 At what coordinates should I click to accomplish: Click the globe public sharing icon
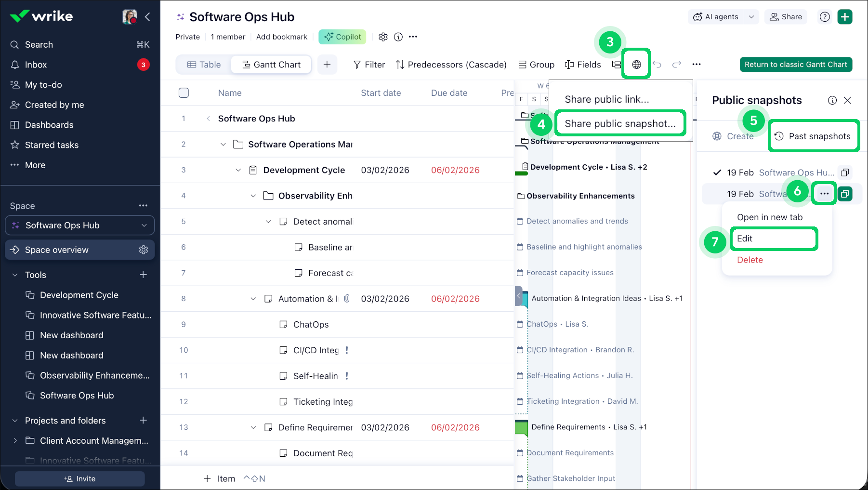(636, 65)
